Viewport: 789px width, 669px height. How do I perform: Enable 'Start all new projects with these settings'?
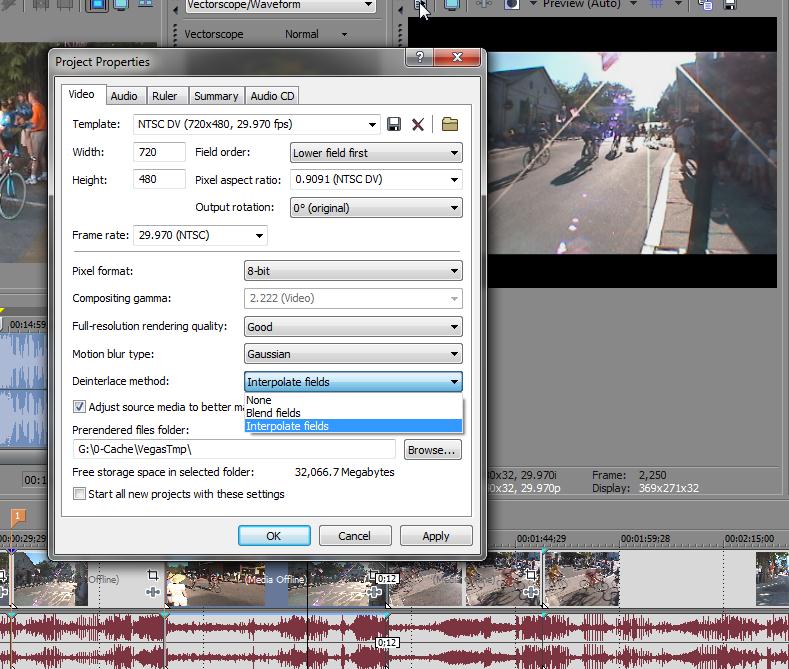80,494
